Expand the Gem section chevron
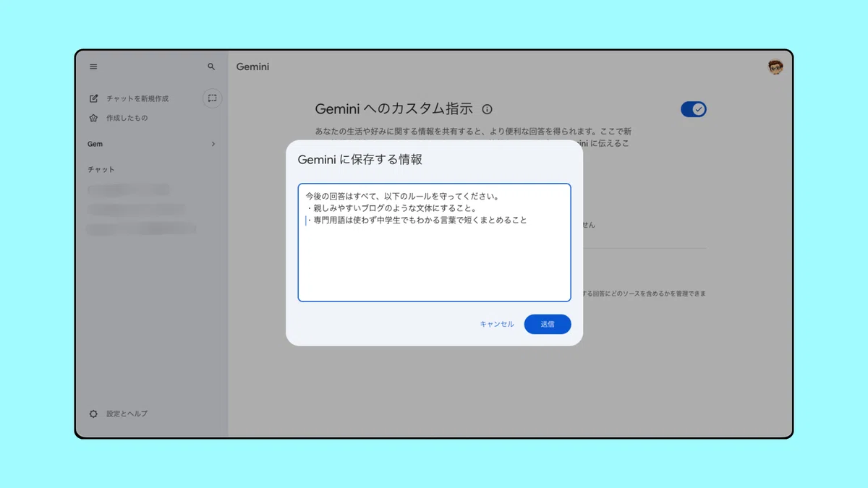868x488 pixels. (213, 144)
